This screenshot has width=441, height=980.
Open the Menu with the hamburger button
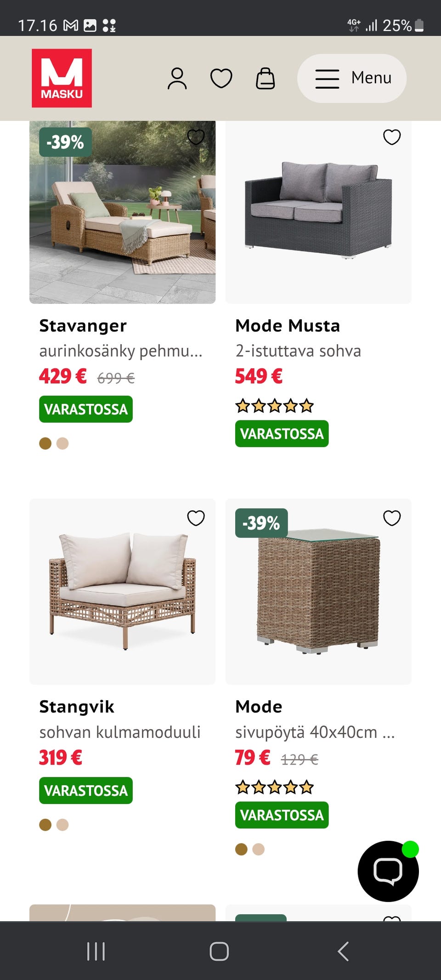click(x=351, y=78)
